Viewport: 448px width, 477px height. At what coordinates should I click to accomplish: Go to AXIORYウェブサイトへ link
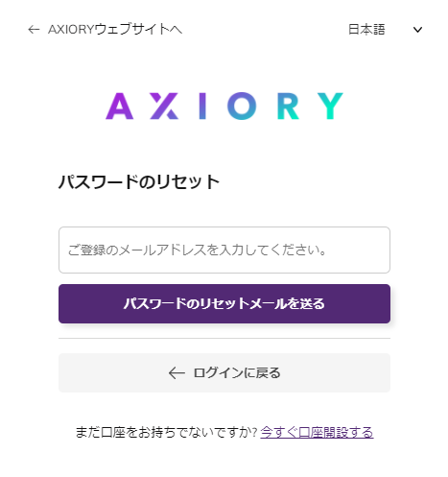(x=106, y=30)
